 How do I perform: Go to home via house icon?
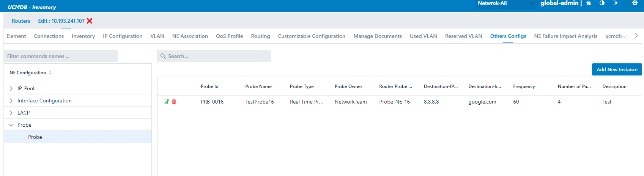tap(589, 3)
